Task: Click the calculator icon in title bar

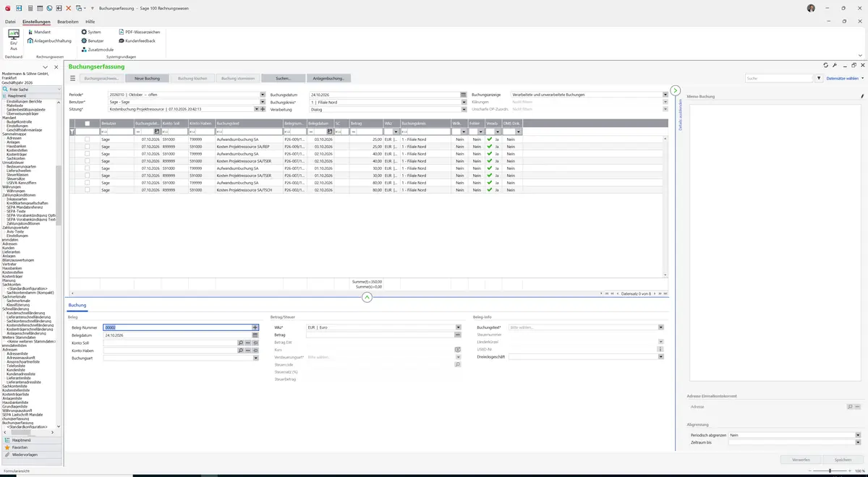Action: pos(30,8)
